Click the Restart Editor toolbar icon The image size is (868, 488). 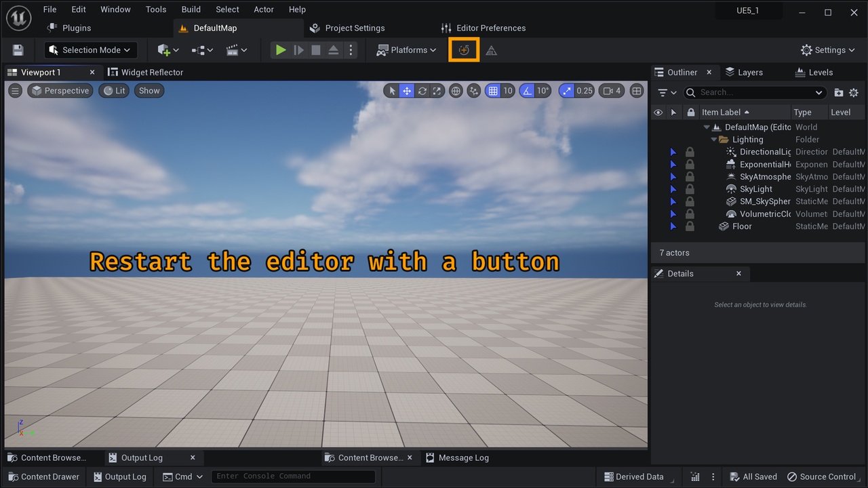[464, 50]
